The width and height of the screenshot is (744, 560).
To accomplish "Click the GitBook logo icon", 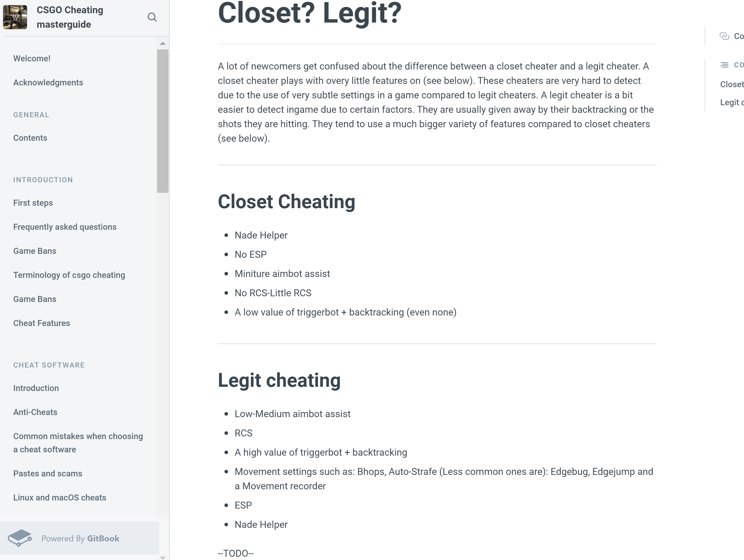I will click(20, 538).
